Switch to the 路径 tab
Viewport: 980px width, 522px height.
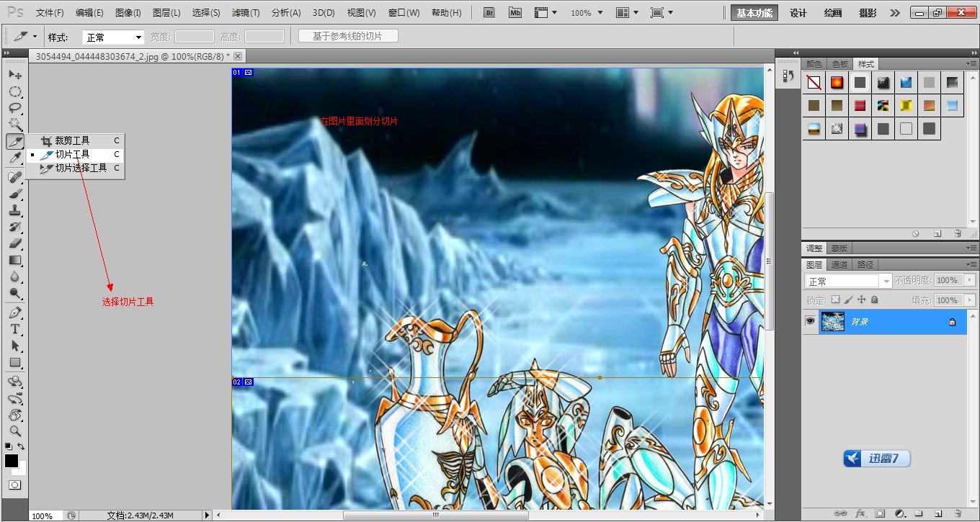tap(865, 265)
